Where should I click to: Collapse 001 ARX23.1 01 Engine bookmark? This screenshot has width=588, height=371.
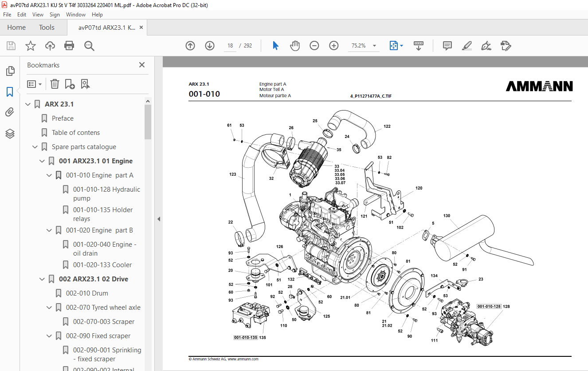coord(42,161)
